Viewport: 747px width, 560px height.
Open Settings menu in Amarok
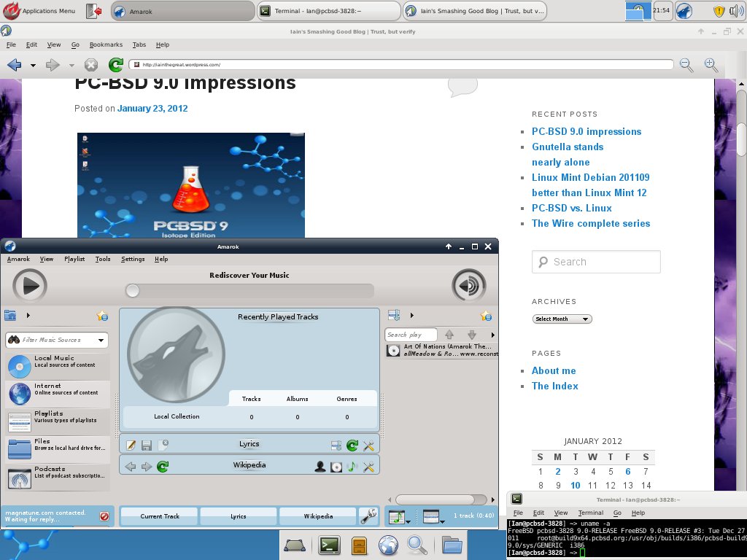pos(133,259)
